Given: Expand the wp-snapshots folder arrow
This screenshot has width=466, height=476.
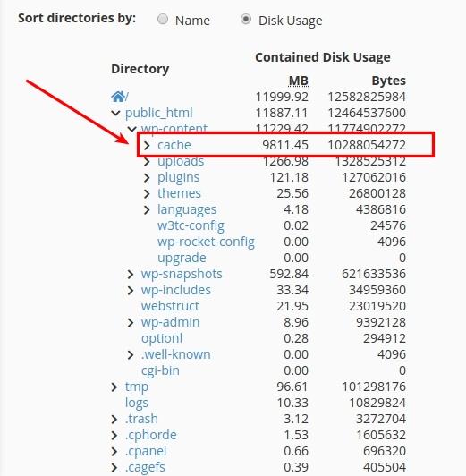Looking at the screenshot, I should (131, 274).
